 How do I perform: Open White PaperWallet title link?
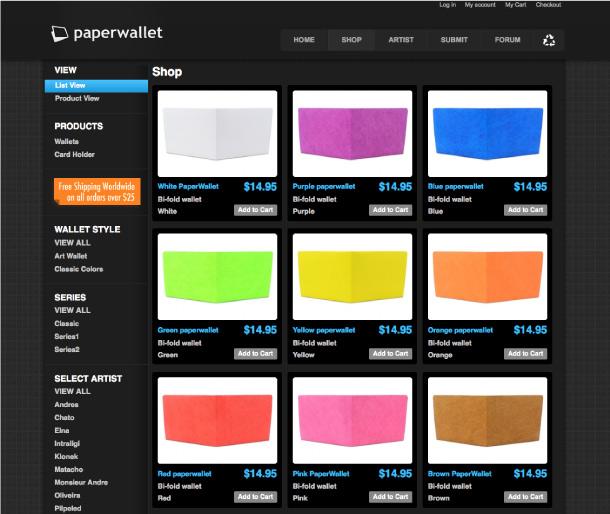pyautogui.click(x=188, y=186)
